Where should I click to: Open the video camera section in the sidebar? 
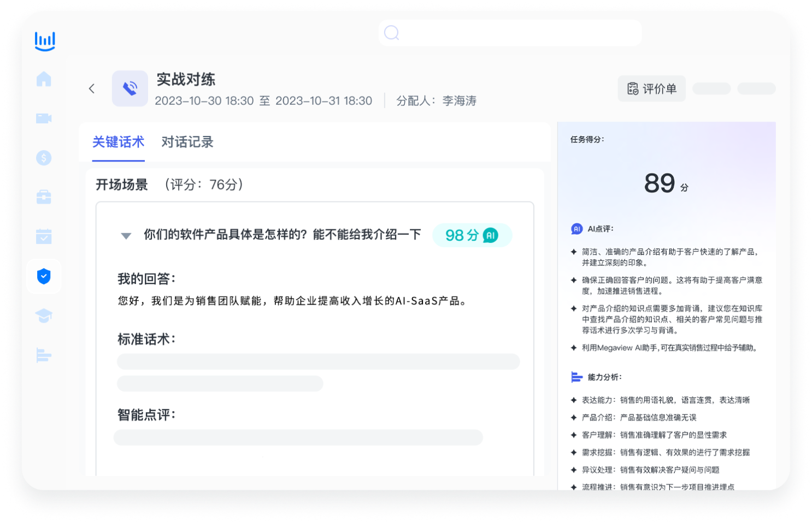click(x=44, y=118)
